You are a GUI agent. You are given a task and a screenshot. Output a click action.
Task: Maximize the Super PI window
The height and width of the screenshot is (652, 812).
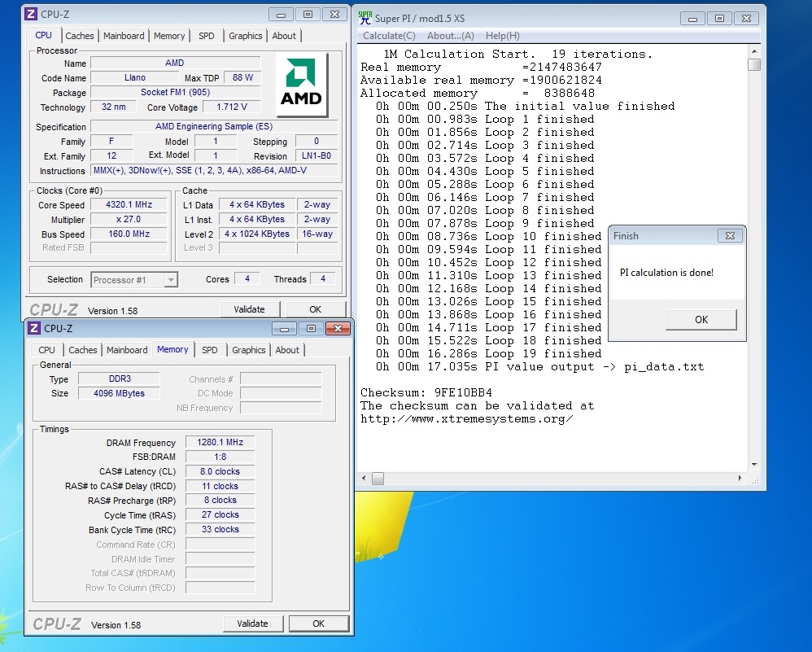click(x=719, y=19)
